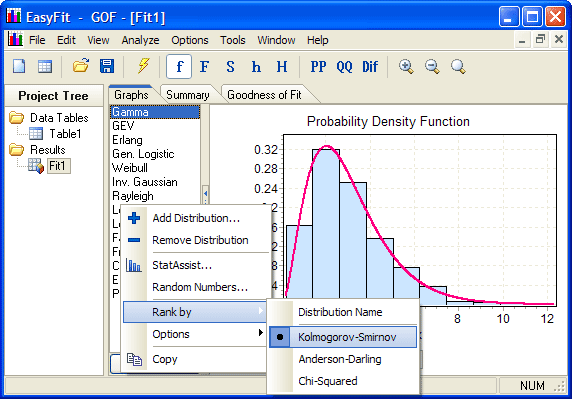Open the File menu
572x399 pixels.
[x=37, y=40]
